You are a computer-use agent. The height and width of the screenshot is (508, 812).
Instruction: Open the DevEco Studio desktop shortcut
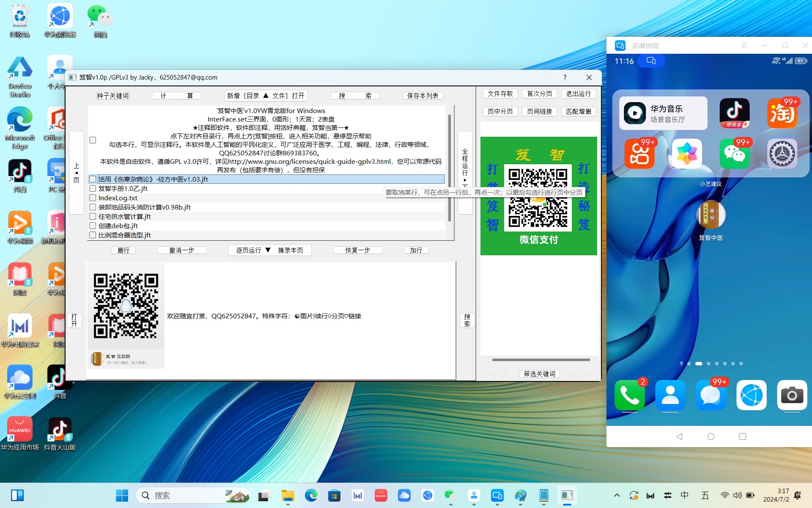19,77
